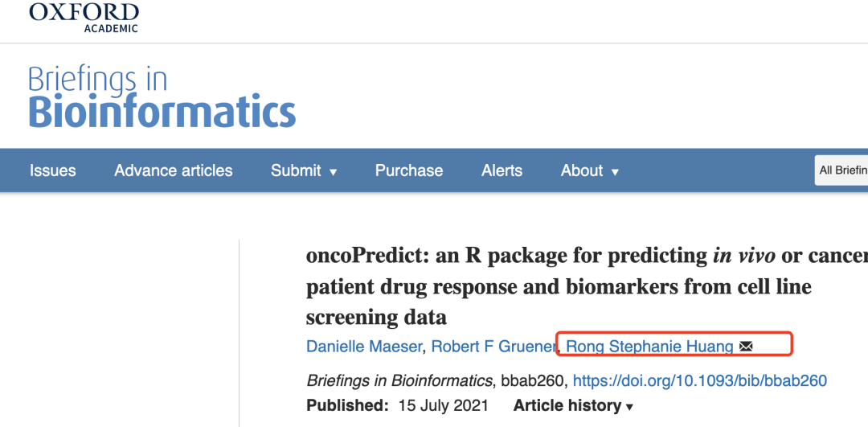This screenshot has width=868, height=427.
Task: Expand the Article history disclosure
Action: 573,406
